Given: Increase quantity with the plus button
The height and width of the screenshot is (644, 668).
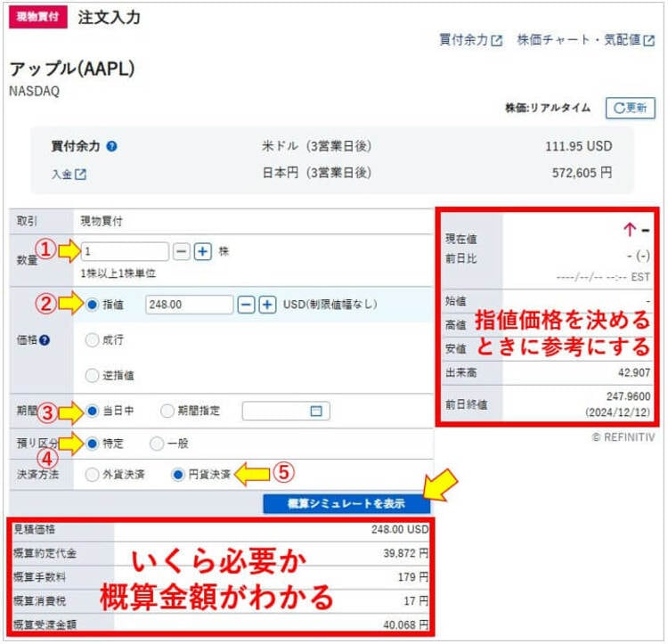Looking at the screenshot, I should tap(203, 252).
